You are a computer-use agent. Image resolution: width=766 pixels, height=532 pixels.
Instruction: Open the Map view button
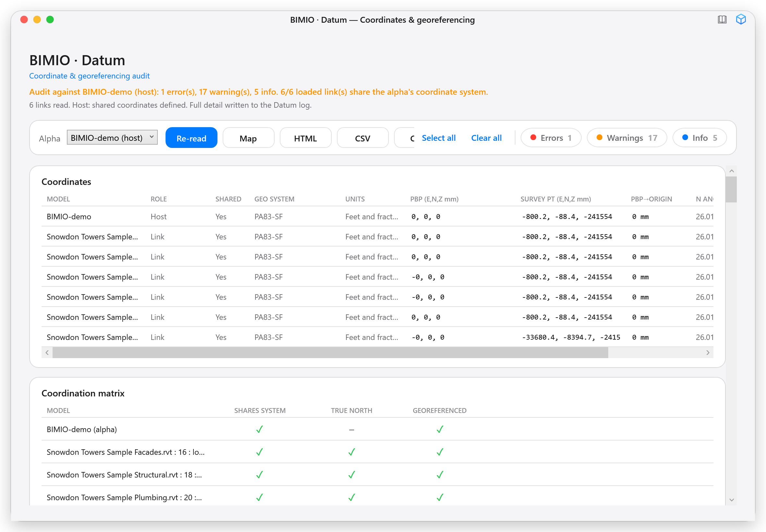(x=248, y=138)
